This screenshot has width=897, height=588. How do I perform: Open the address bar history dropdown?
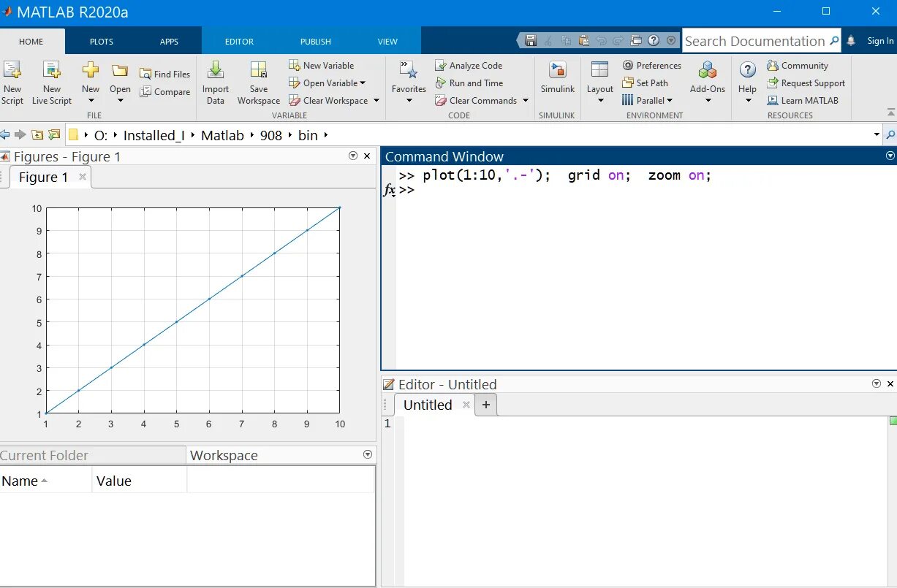point(877,134)
